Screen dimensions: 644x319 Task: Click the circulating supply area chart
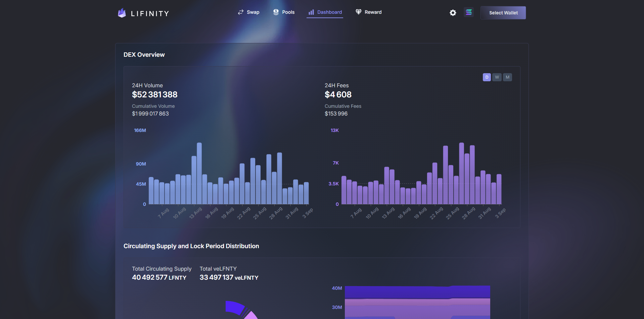tap(417, 302)
